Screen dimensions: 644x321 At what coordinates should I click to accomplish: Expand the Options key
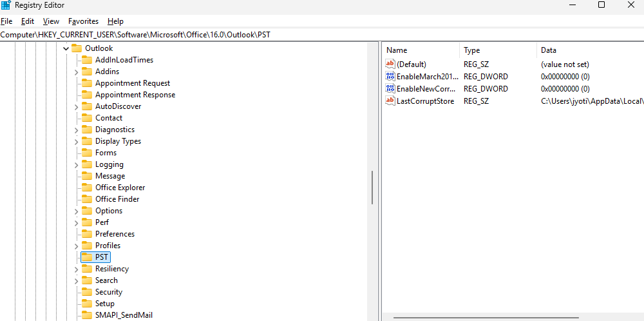click(77, 211)
